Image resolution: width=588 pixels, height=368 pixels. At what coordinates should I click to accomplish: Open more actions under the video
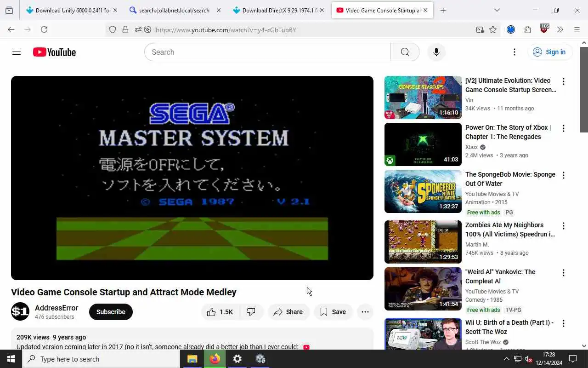(365, 312)
